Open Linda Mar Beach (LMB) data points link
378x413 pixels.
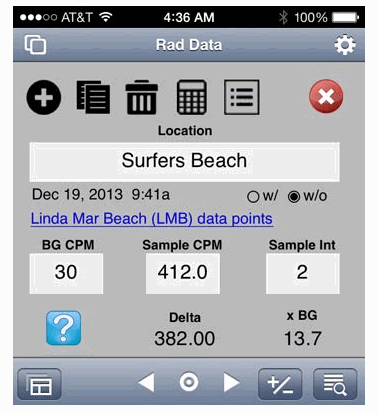152,219
